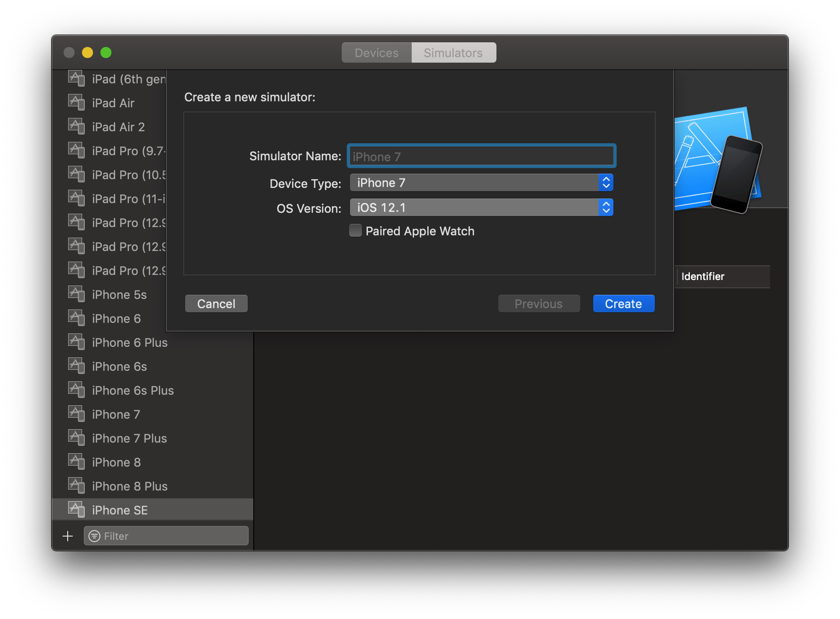
Task: Click the simulator icon beside iPhone 6 Plus
Action: tap(76, 342)
